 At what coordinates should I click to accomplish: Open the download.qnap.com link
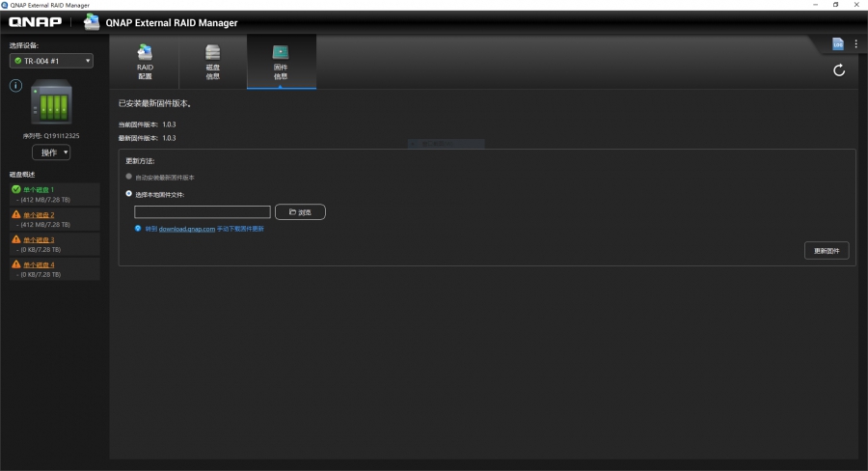coord(186,229)
